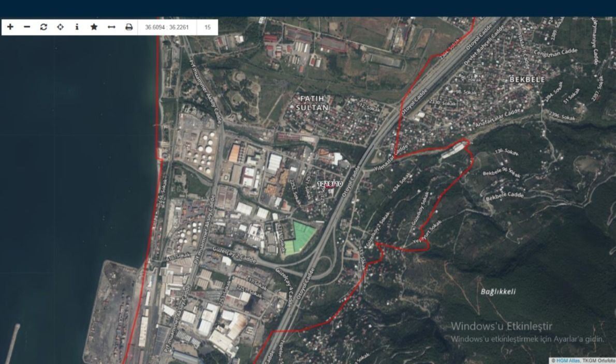Image resolution: width=616 pixels, height=364 pixels.
Task: Refresh the map with circular arrows icon
Action: point(43,27)
